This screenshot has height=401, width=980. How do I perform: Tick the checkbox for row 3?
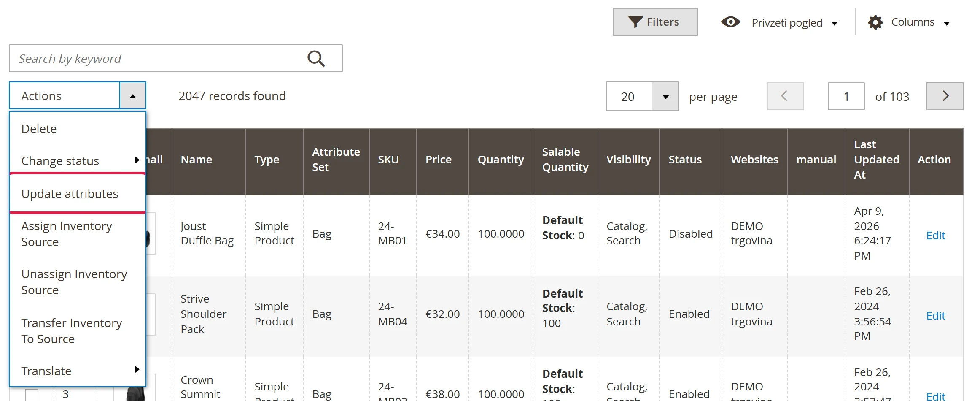32,395
